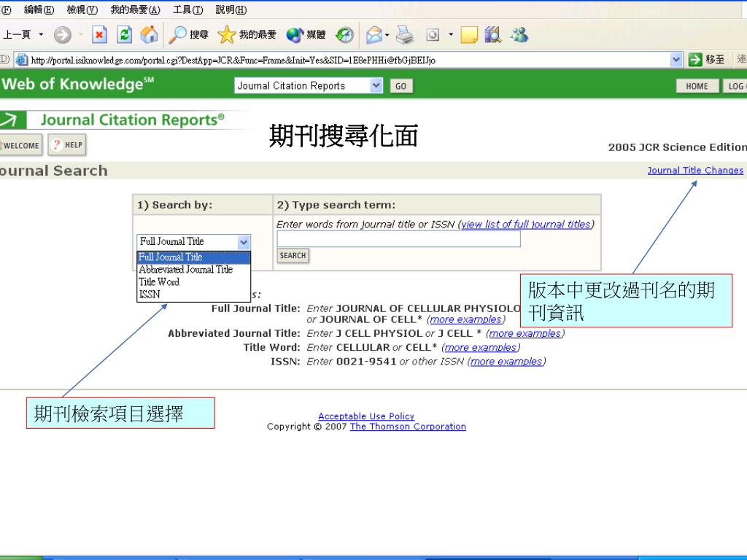Click the page icon in address bar
The height and width of the screenshot is (560, 747).
point(21,60)
